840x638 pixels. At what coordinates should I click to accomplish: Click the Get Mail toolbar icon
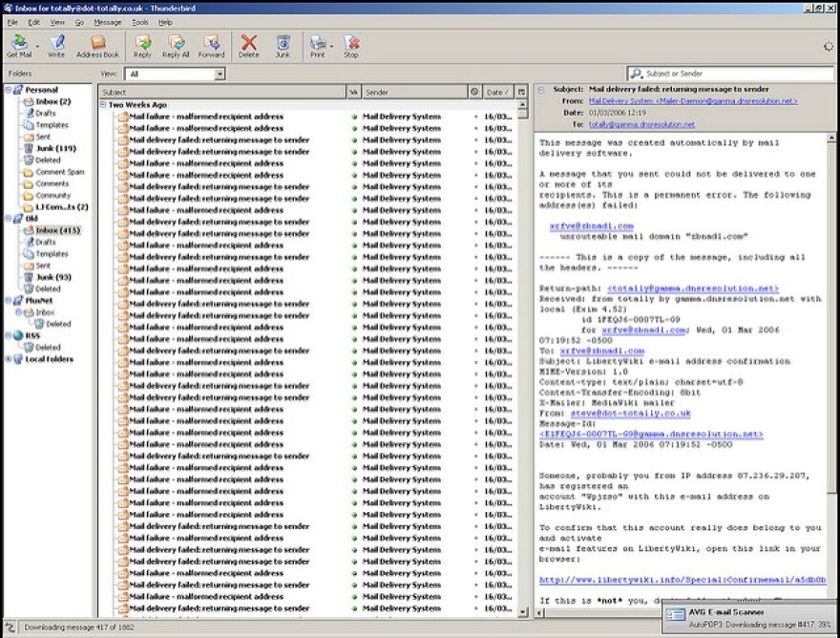[19, 46]
